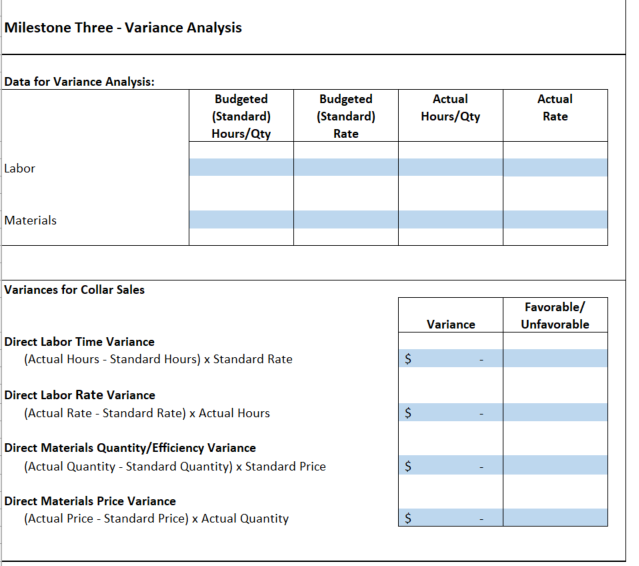
Task: Click the 'Direct Materials Quantity/Efficiency Variance' label
Action: click(x=130, y=448)
